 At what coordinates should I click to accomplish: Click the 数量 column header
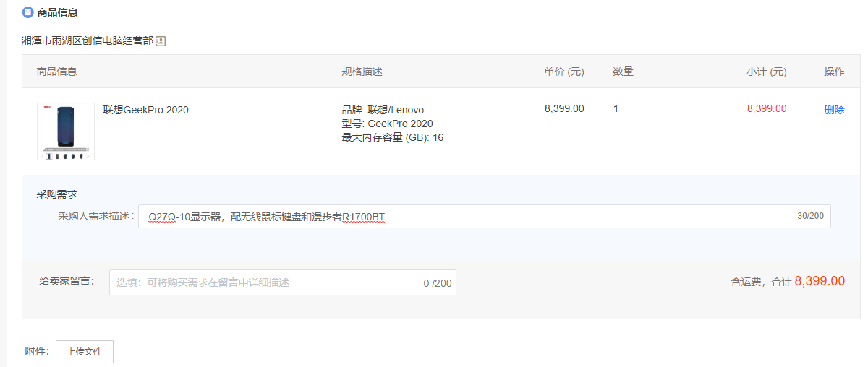tap(624, 72)
